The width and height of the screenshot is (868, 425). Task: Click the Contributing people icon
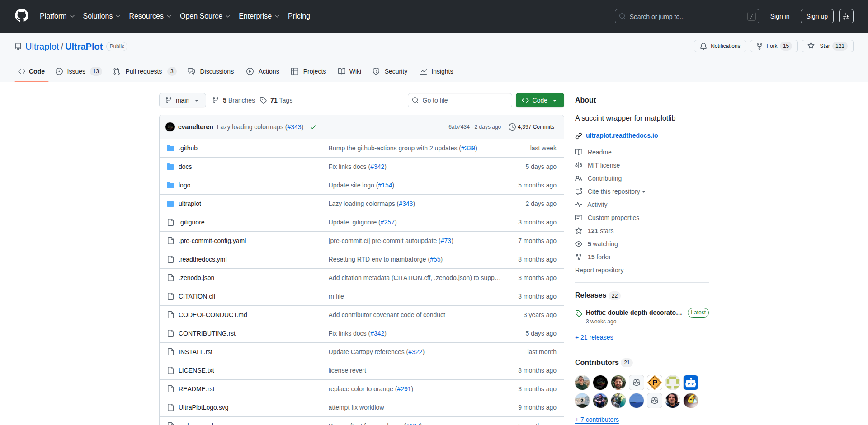pyautogui.click(x=579, y=178)
